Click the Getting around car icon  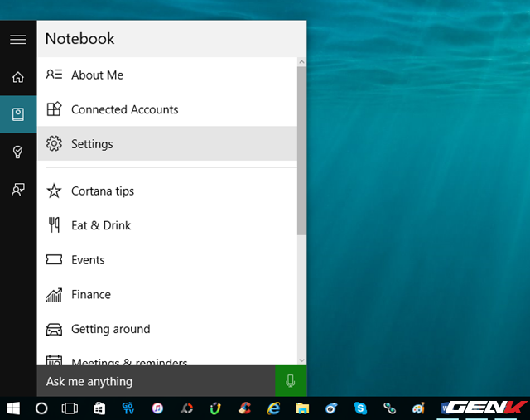pyautogui.click(x=54, y=330)
